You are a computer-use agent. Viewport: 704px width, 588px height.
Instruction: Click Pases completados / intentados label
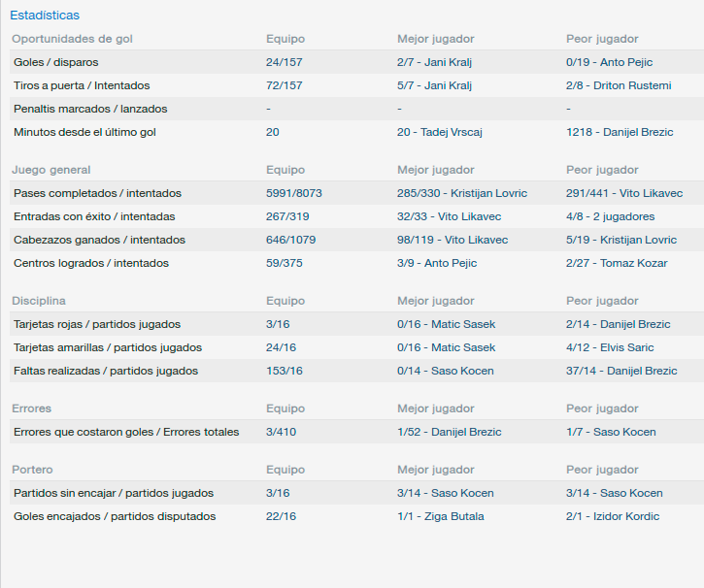click(x=97, y=193)
